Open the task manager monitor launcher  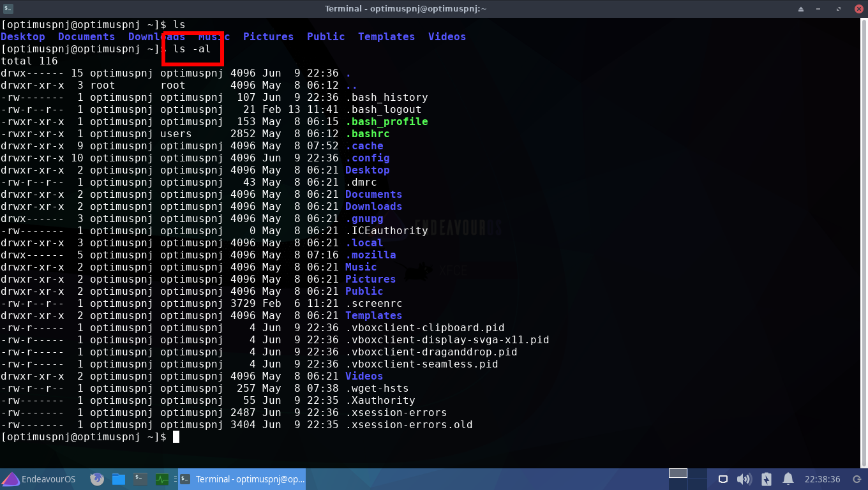pos(162,479)
